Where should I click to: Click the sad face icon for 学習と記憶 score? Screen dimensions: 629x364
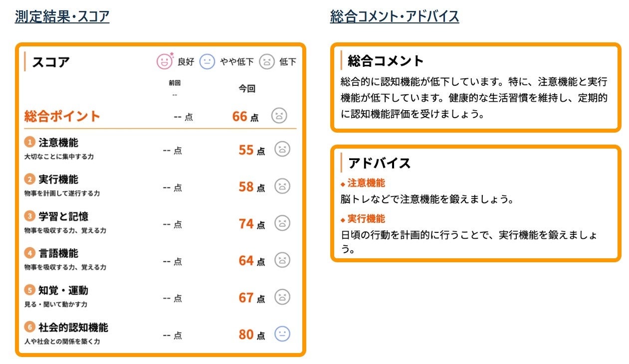pyautogui.click(x=282, y=223)
